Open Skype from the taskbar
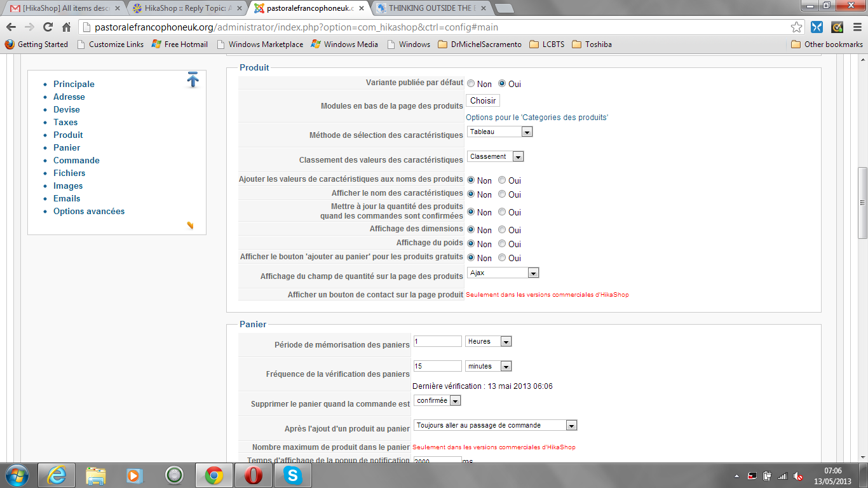868x488 pixels. (292, 475)
